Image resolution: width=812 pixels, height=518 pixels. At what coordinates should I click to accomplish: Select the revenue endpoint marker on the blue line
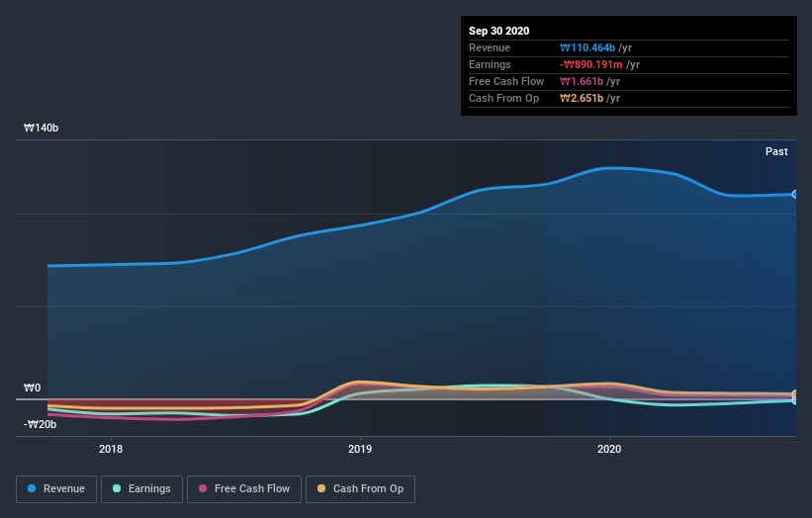[x=795, y=195]
